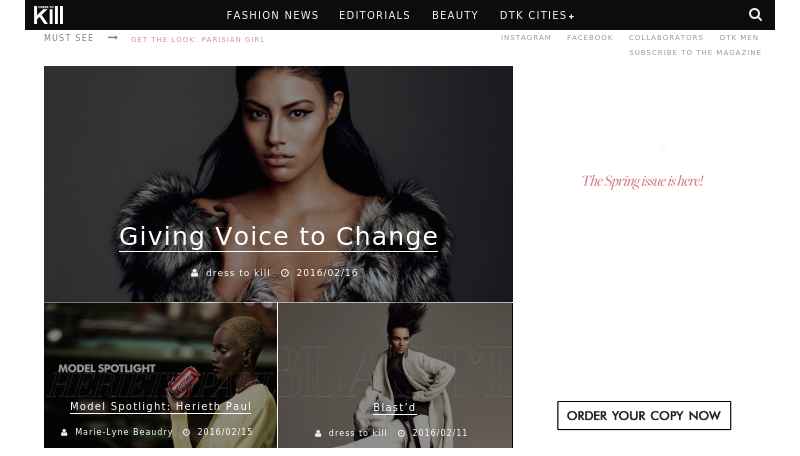
Task: Click author icon beside Marie-Lyne Beaudry
Action: (64, 433)
